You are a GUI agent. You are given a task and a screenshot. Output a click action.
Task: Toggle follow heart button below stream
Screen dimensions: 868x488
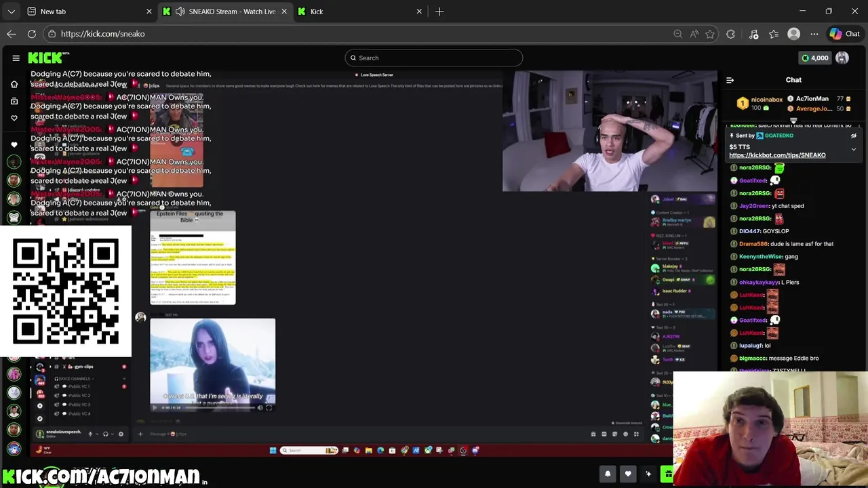point(628,474)
